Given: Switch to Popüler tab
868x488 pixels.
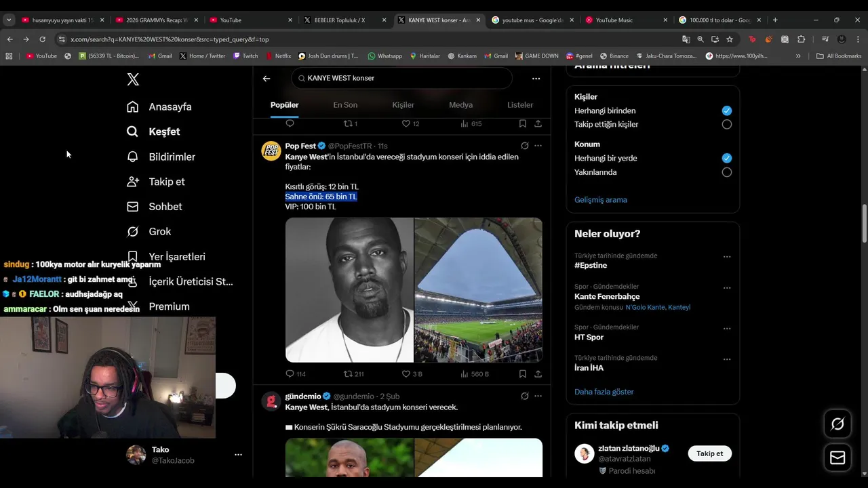Looking at the screenshot, I should [284, 105].
